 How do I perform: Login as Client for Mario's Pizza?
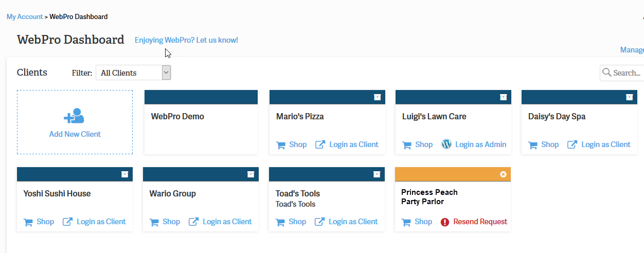click(353, 144)
